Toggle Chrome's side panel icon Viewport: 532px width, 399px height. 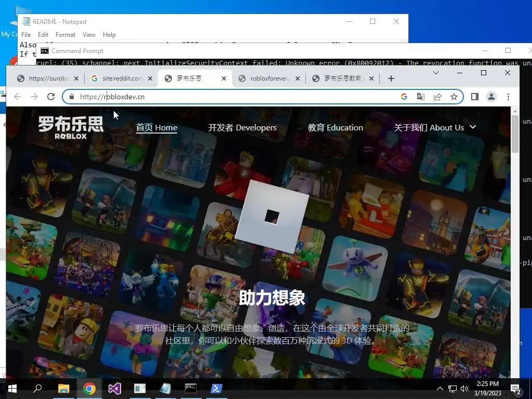coord(475,97)
